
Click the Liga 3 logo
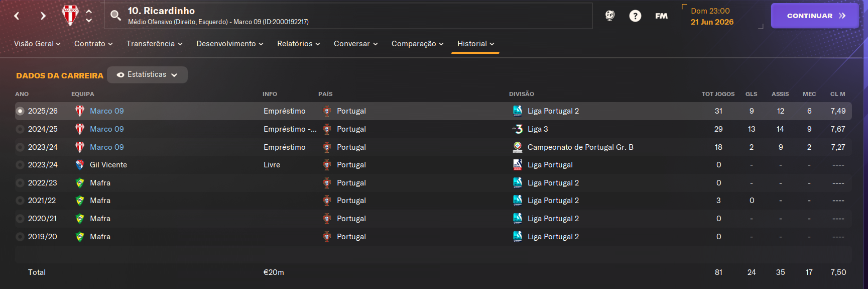coord(518,129)
